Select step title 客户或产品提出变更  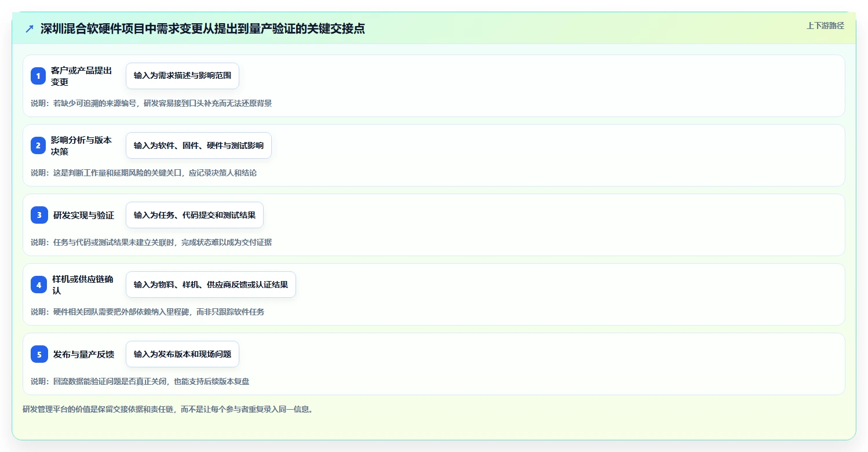pyautogui.click(x=82, y=76)
